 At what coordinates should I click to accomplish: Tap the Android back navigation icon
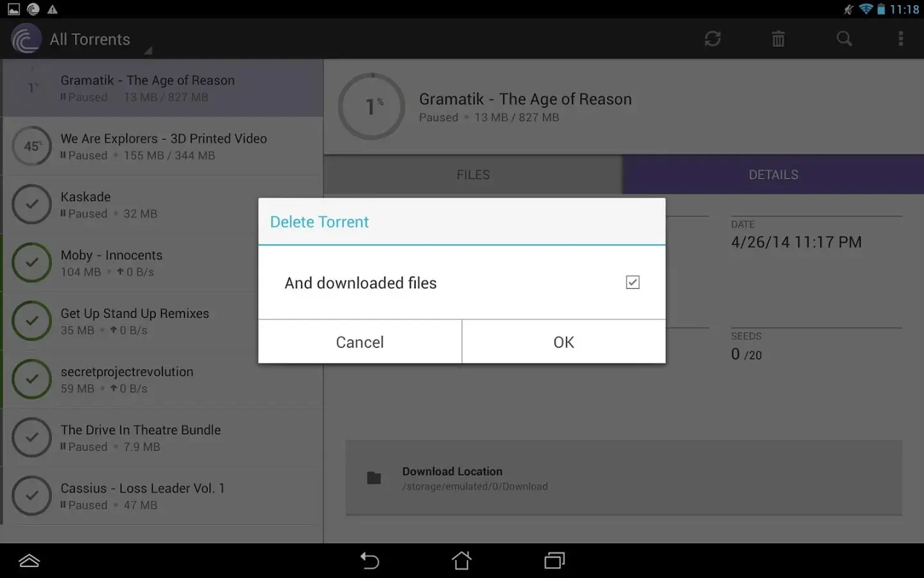coord(370,561)
